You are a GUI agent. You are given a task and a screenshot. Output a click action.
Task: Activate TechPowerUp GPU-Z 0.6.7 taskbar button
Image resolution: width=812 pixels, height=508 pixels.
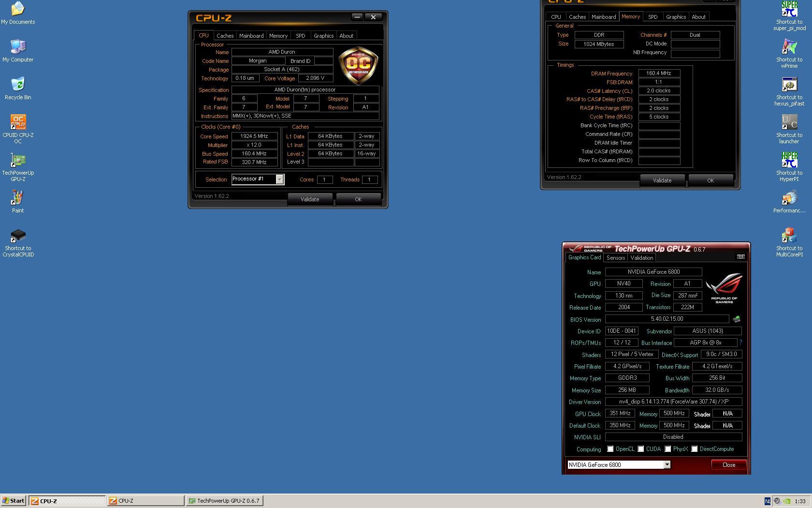225,501
